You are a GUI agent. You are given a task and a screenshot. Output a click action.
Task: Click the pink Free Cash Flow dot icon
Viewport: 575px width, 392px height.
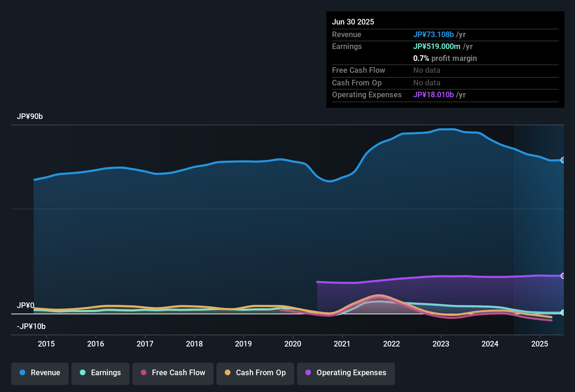click(144, 373)
